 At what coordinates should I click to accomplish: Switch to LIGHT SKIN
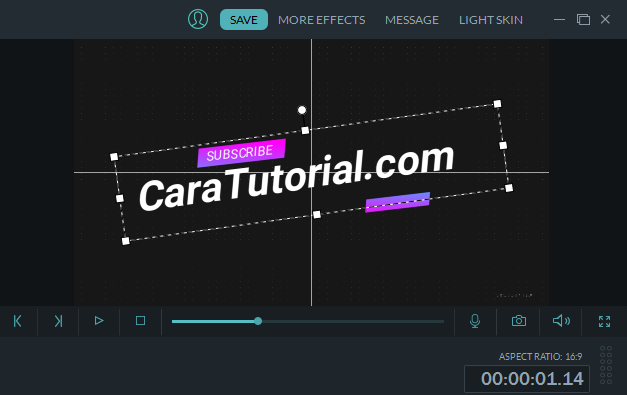click(x=491, y=20)
